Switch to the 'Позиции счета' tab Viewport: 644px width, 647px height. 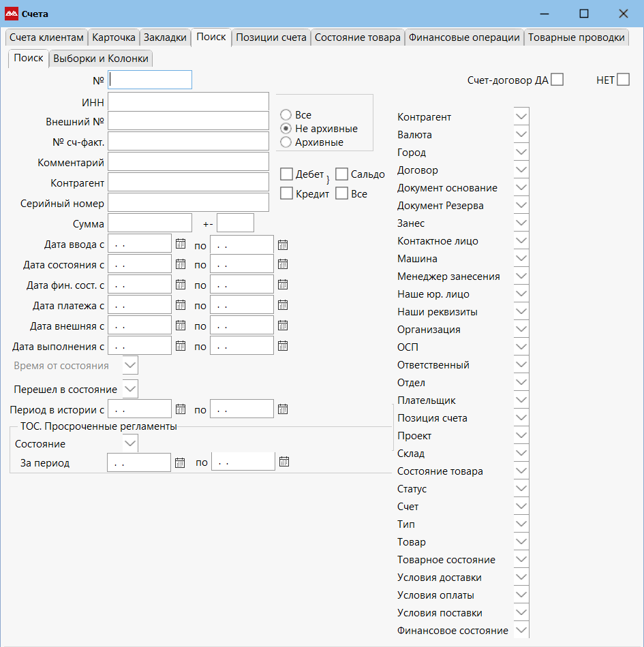271,38
